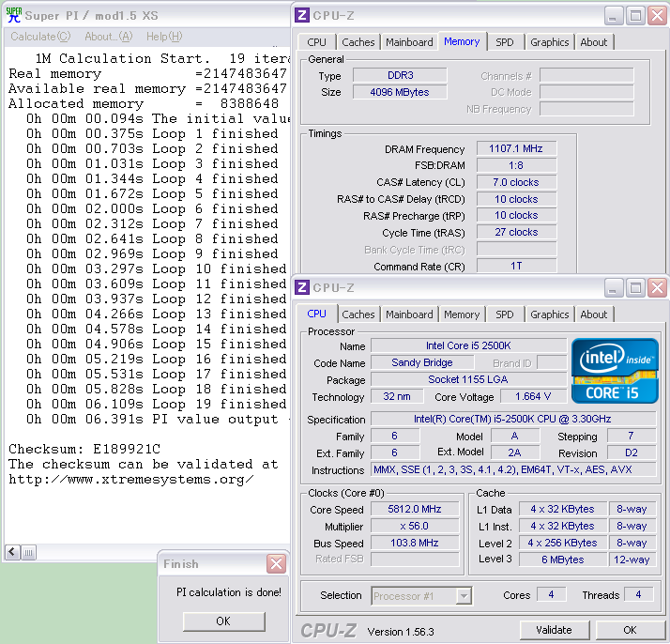Click the Checksum: E189921C line

[x=84, y=449]
